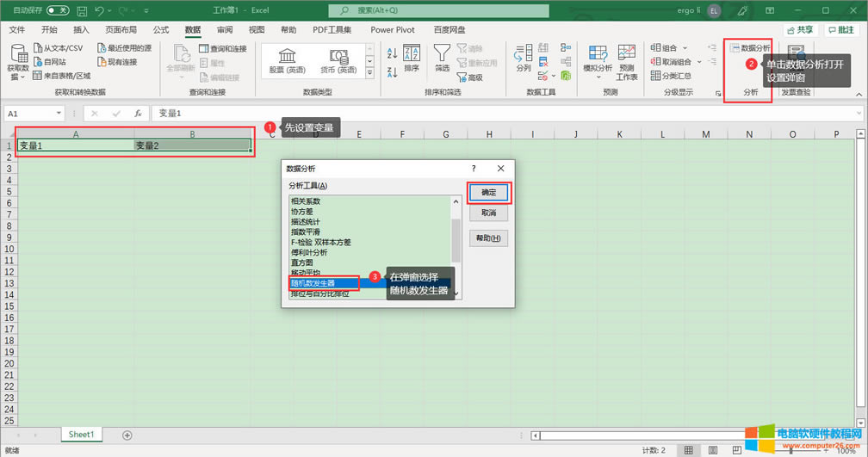Click the Currencies (货币) data type icon
The image size is (868, 457).
(x=338, y=58)
